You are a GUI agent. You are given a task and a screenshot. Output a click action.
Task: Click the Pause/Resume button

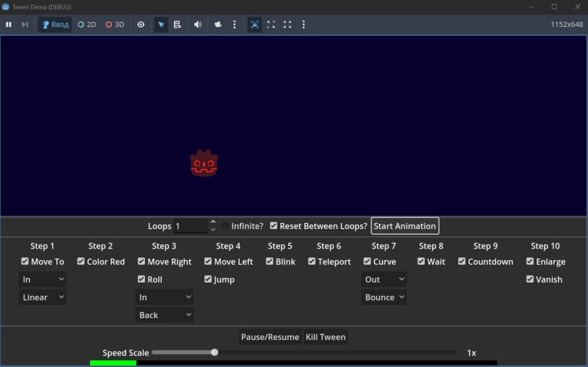[x=270, y=337]
